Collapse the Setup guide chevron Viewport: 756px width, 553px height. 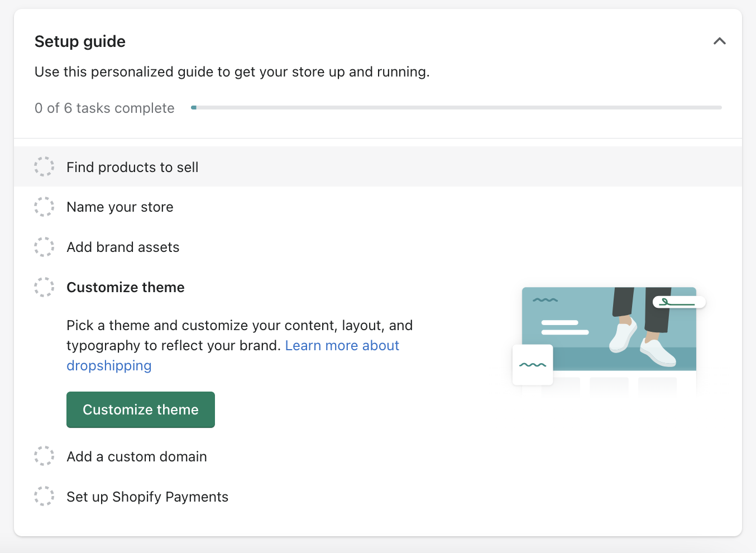click(719, 41)
